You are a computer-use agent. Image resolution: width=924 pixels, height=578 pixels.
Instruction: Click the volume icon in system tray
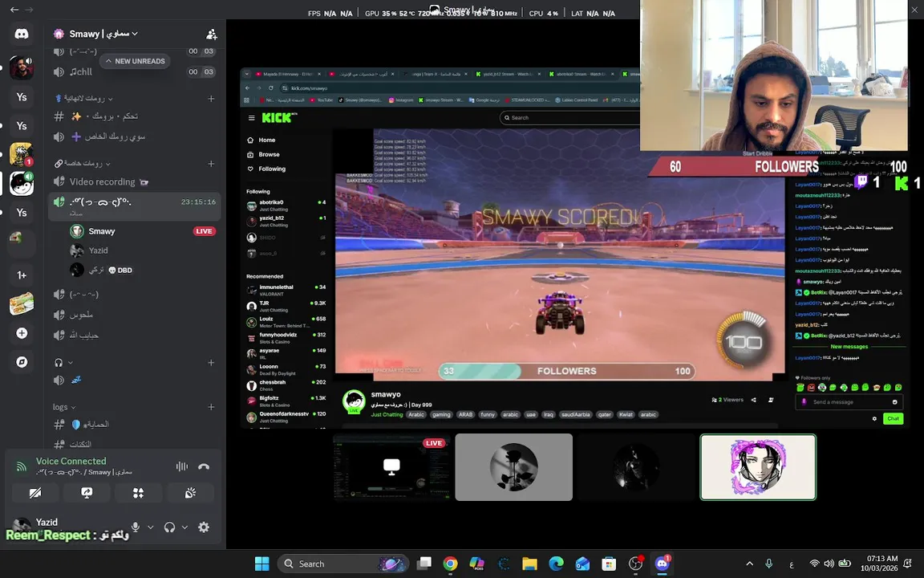click(x=829, y=564)
